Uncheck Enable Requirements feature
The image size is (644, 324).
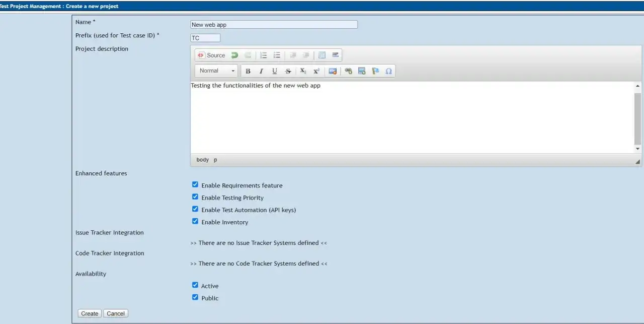coord(195,185)
